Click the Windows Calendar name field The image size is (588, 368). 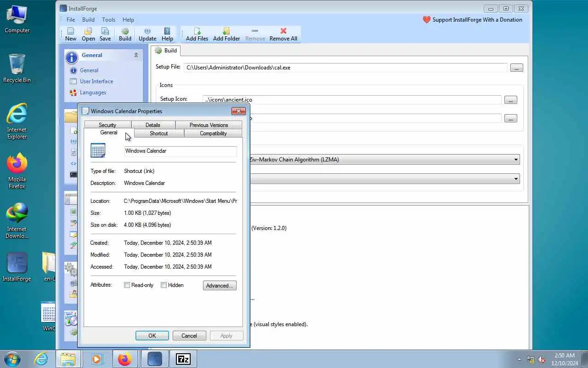[x=181, y=151]
